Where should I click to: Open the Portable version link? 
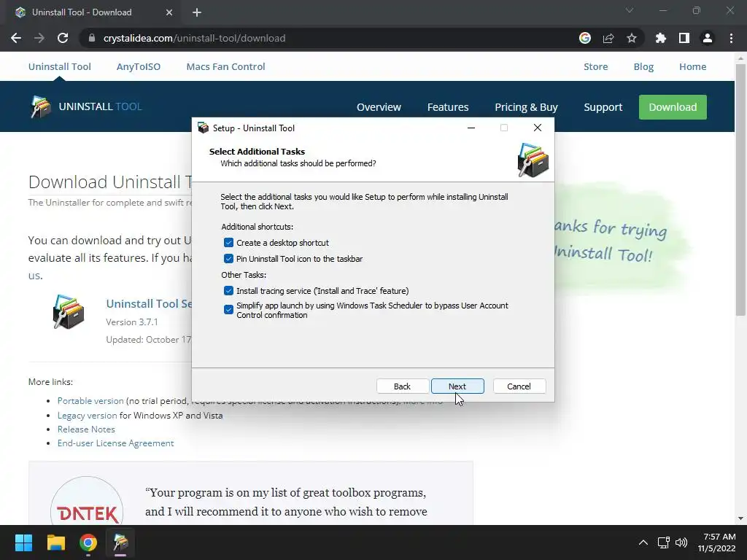click(90, 401)
